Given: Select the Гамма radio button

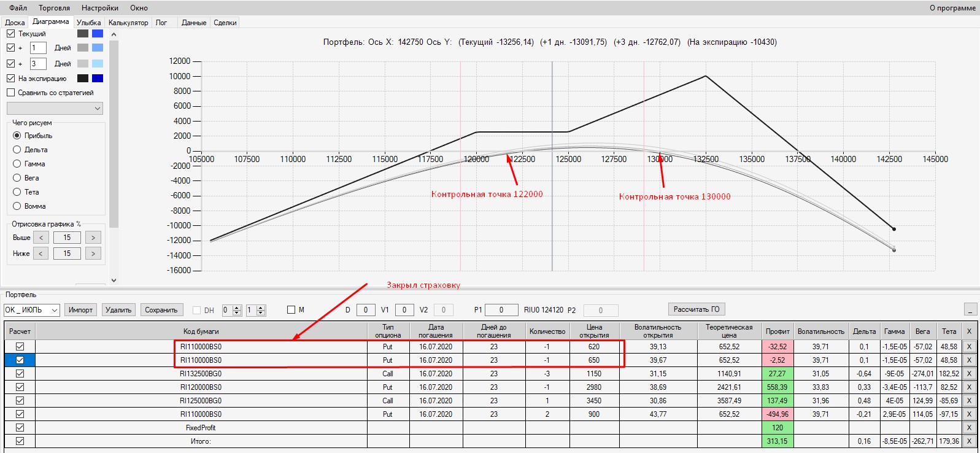Looking at the screenshot, I should pos(17,164).
